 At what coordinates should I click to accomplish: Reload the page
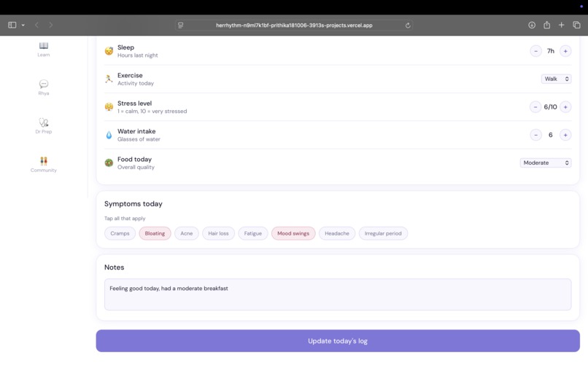coord(408,25)
